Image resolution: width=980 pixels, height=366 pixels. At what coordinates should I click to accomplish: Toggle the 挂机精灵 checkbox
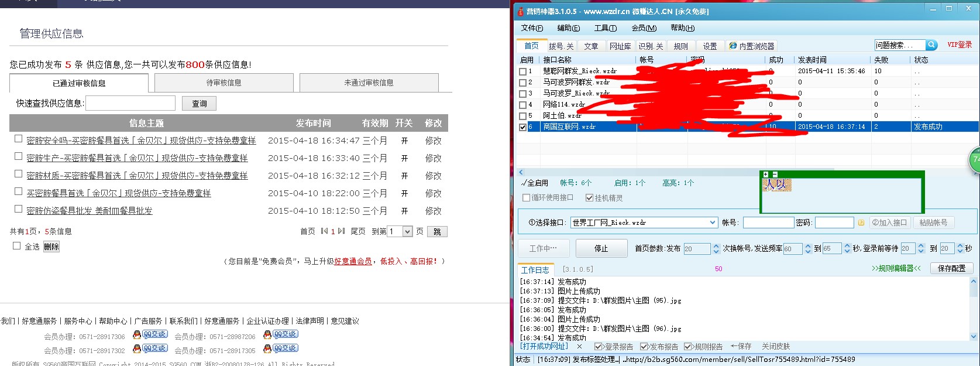(589, 198)
